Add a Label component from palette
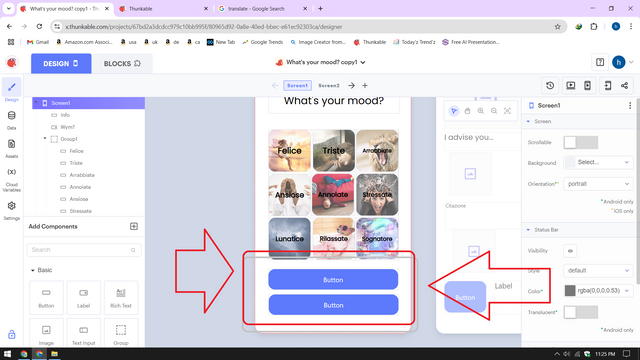 coord(84,297)
